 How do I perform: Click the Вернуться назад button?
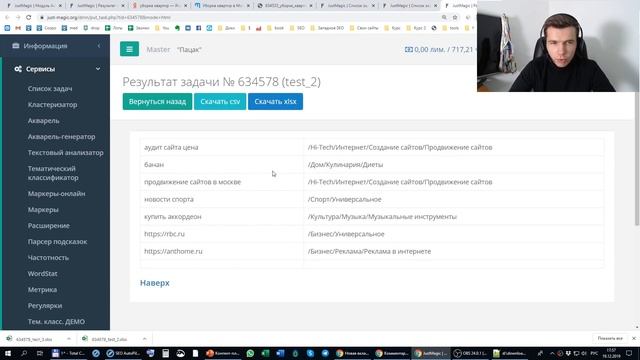[157, 102]
